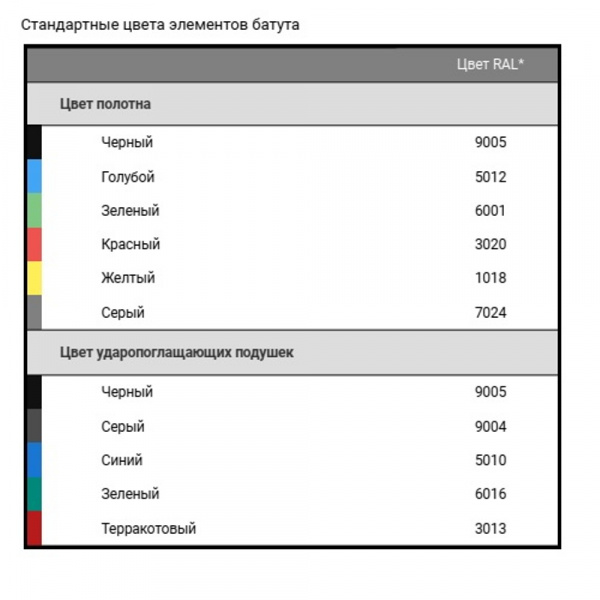Click the Цвет RAL* column header
The width and height of the screenshot is (600, 600).
(x=490, y=64)
